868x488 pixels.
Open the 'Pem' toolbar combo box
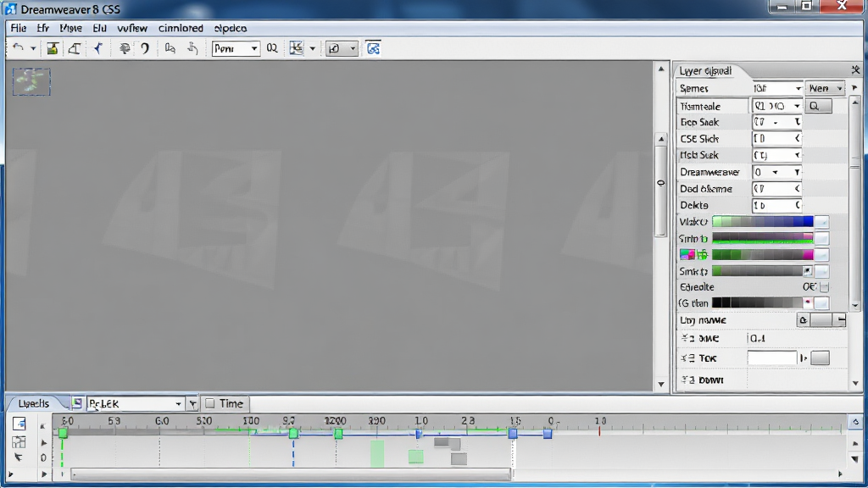[x=236, y=48]
